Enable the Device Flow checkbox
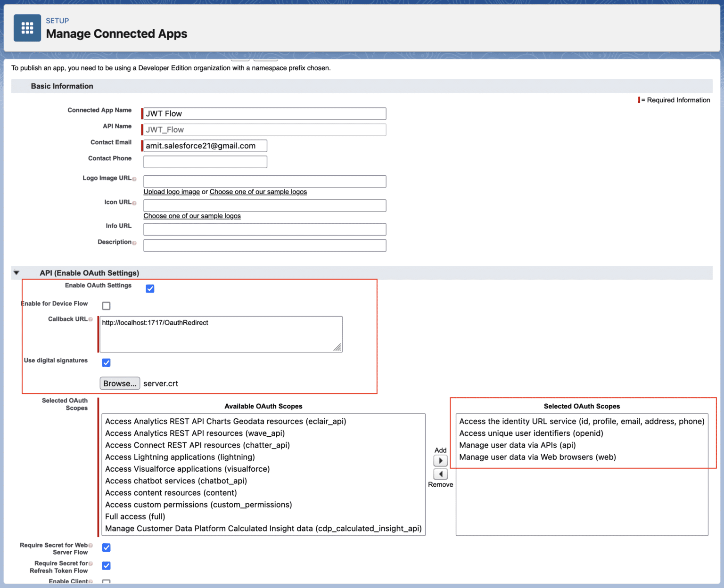This screenshot has width=724, height=588. (x=106, y=305)
